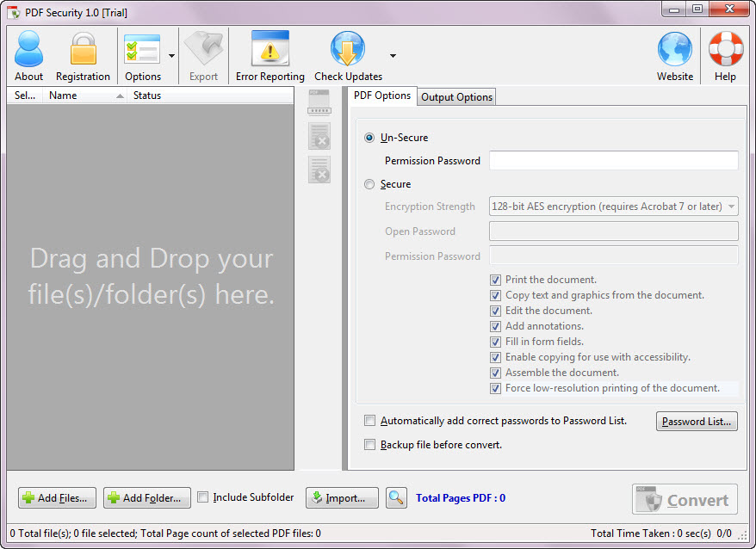Sort by the Name column header

point(85,96)
